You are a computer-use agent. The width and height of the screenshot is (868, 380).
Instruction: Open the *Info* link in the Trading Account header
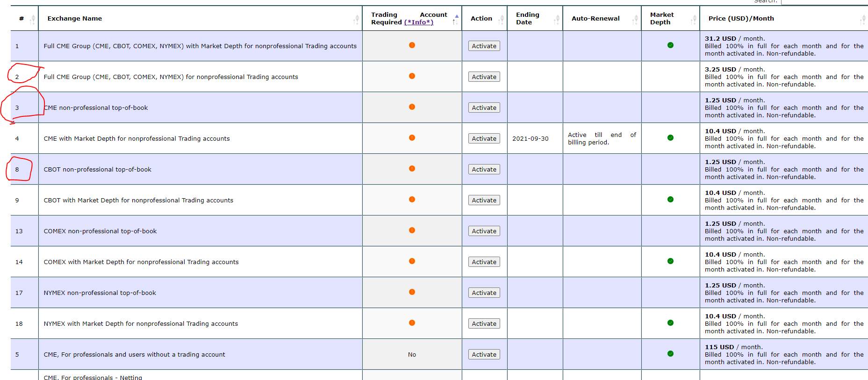[419, 22]
